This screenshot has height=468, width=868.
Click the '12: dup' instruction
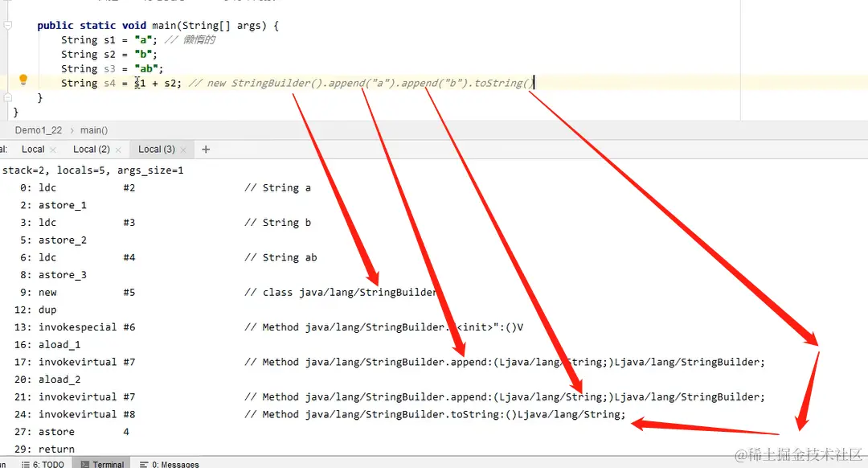(x=35, y=310)
